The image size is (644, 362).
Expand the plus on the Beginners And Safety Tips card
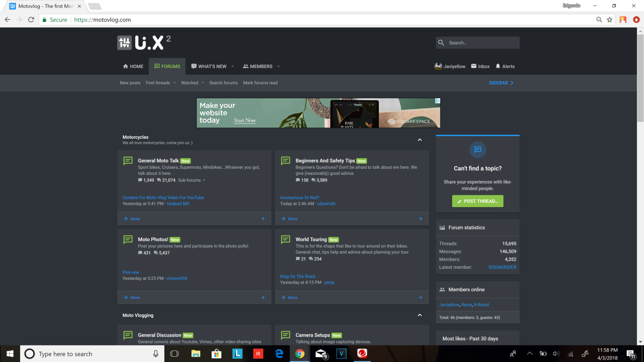click(x=421, y=219)
